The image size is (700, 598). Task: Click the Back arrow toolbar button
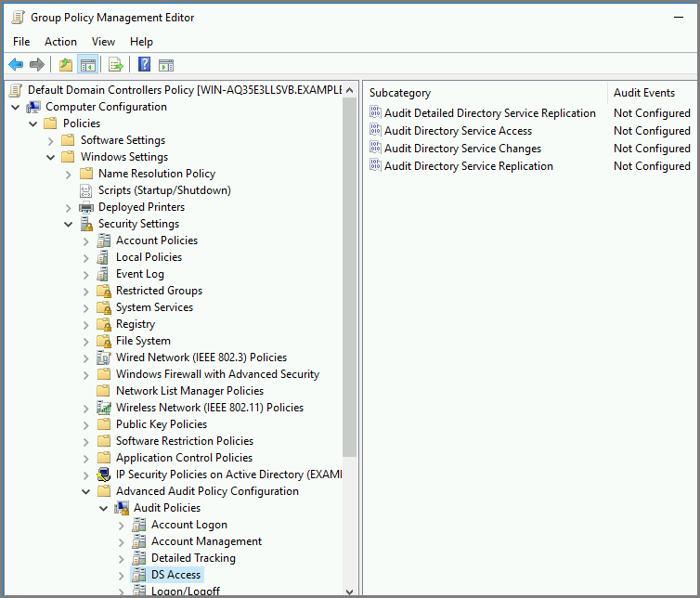16,64
